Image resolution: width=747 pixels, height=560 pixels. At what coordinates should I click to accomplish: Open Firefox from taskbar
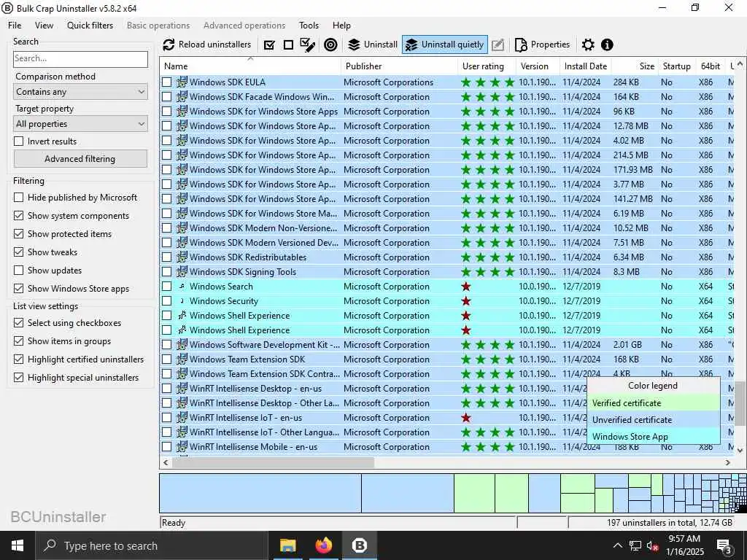tap(323, 545)
